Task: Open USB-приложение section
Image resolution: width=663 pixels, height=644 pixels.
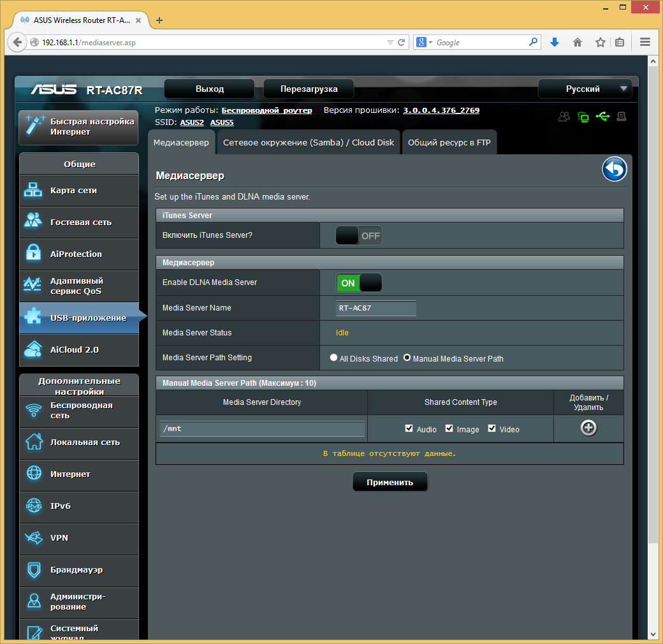Action: (79, 318)
